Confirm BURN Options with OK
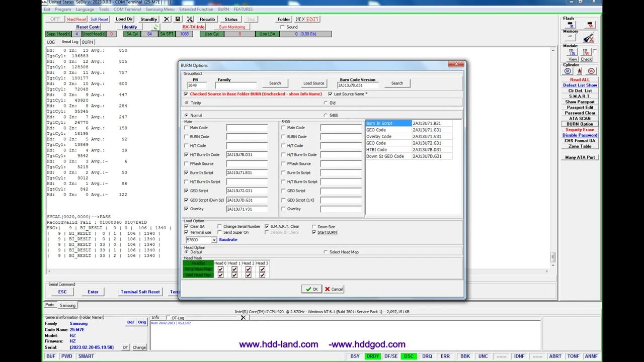 [x=312, y=289]
